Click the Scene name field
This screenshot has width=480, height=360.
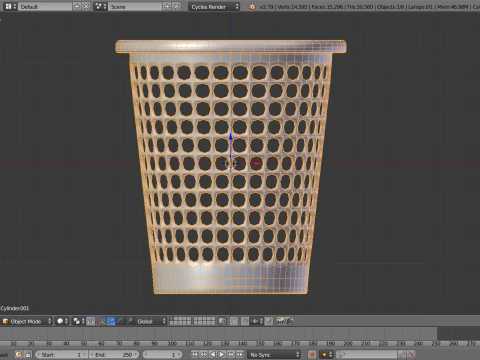(x=135, y=6)
